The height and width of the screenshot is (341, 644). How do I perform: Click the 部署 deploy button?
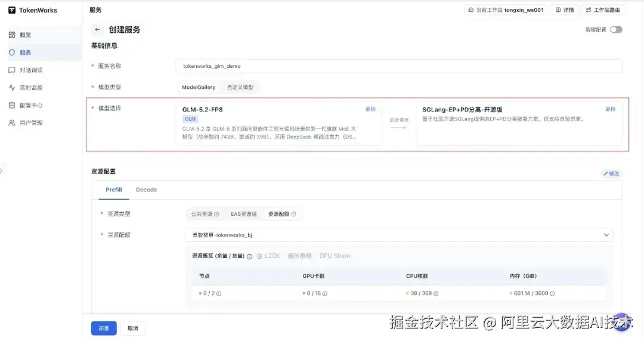[104, 328]
